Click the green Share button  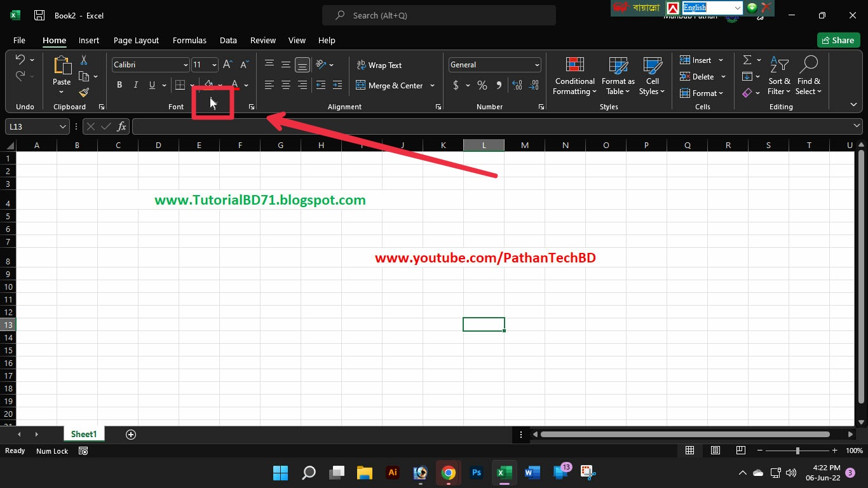(x=838, y=40)
